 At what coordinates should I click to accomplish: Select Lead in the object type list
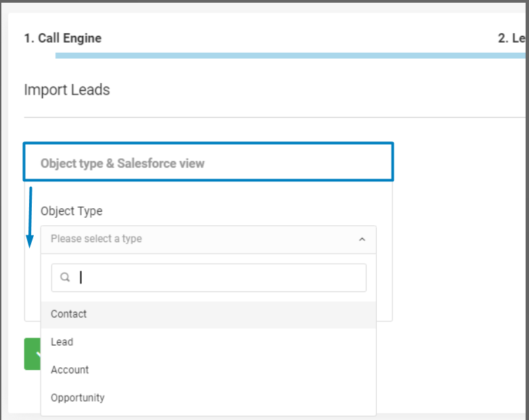point(62,342)
